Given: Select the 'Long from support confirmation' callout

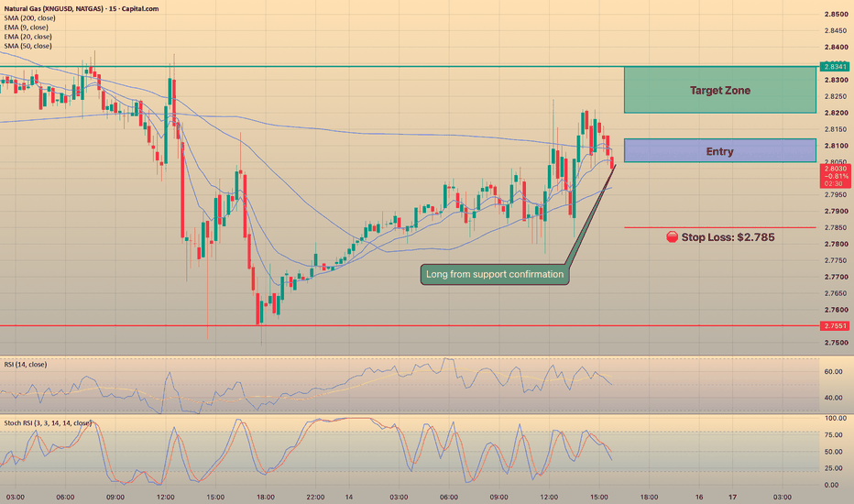Looking at the screenshot, I should (x=495, y=274).
